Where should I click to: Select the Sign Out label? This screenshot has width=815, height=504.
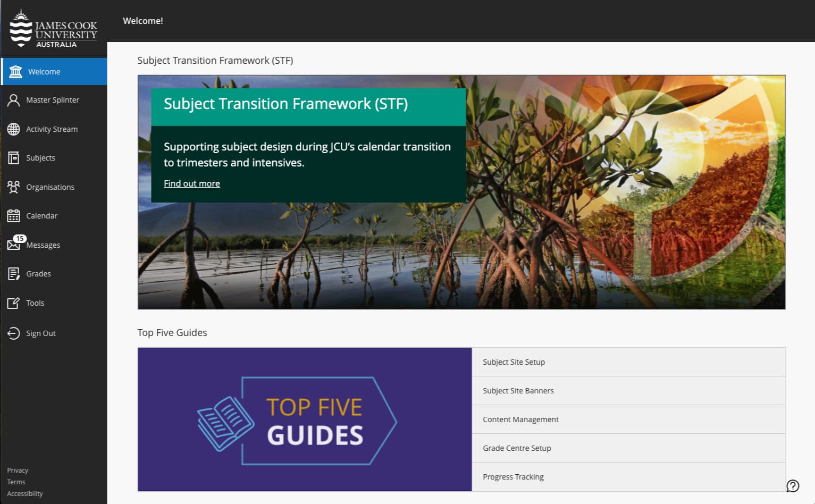point(41,333)
